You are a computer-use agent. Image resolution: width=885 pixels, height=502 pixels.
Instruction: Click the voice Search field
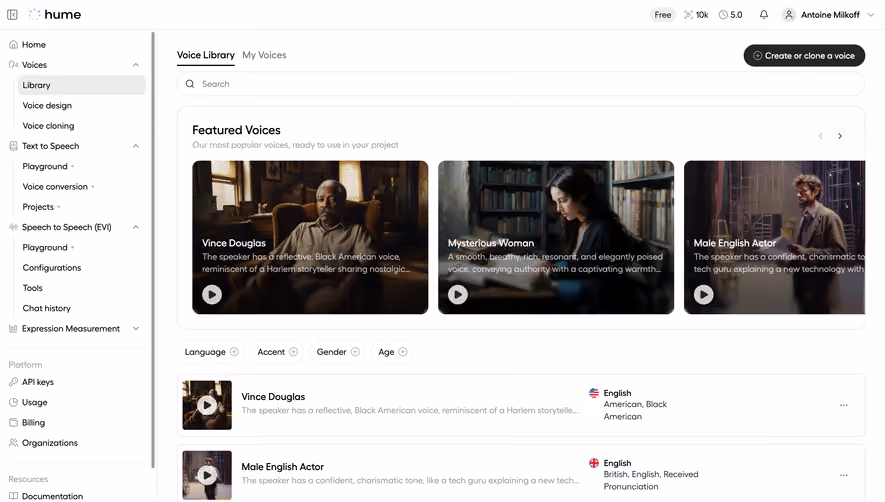tap(521, 84)
